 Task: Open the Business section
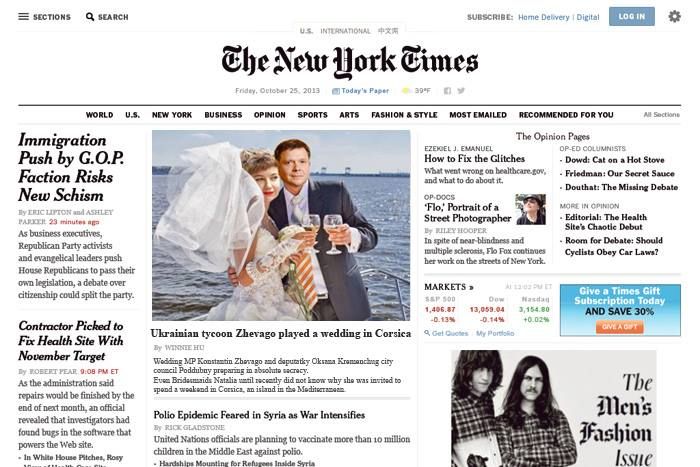pyautogui.click(x=223, y=115)
